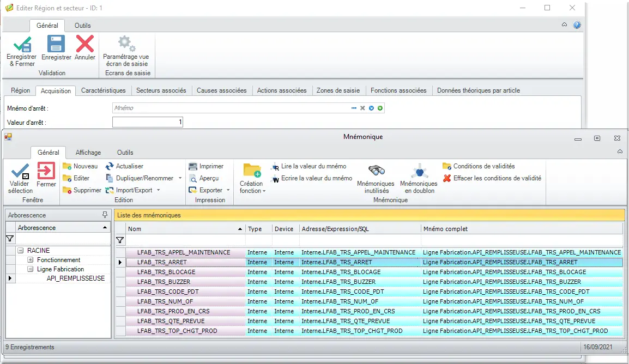Image resolution: width=629 pixels, height=364 pixels.
Task: Click Editer in Edition group
Action: 76,178
